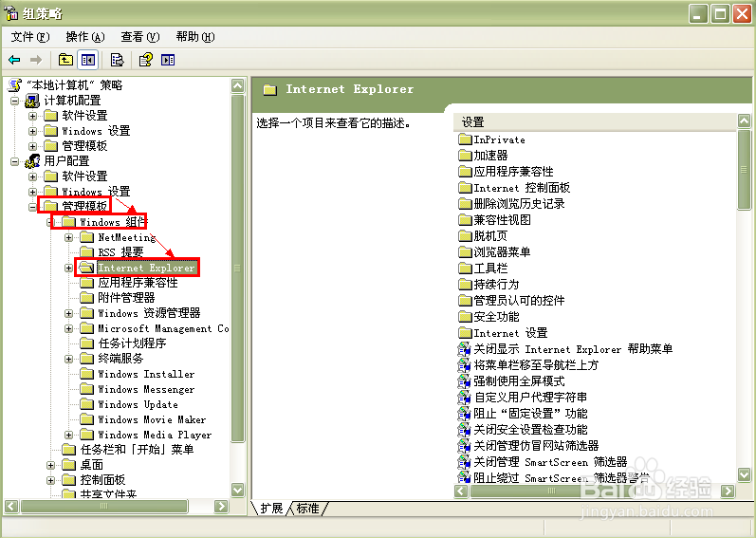Collapse the 用户配置 node
The width and height of the screenshot is (756, 538).
(x=15, y=161)
